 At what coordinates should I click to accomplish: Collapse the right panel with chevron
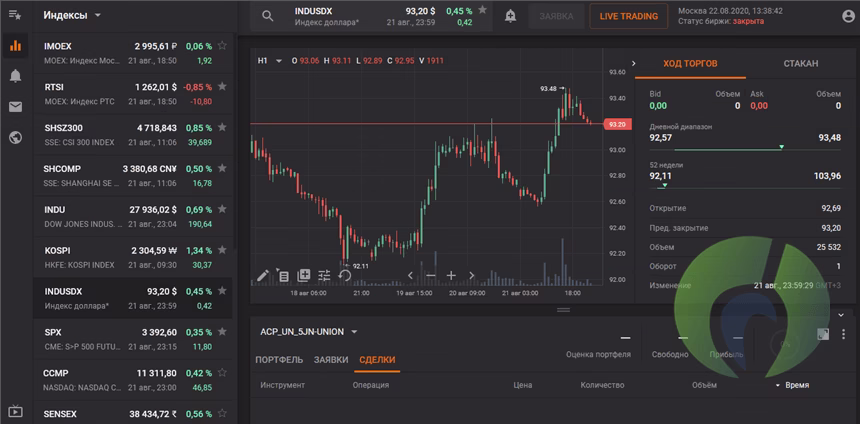click(634, 63)
